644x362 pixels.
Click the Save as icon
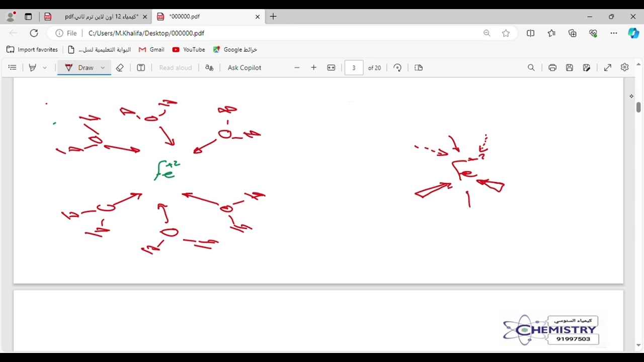[x=587, y=67]
